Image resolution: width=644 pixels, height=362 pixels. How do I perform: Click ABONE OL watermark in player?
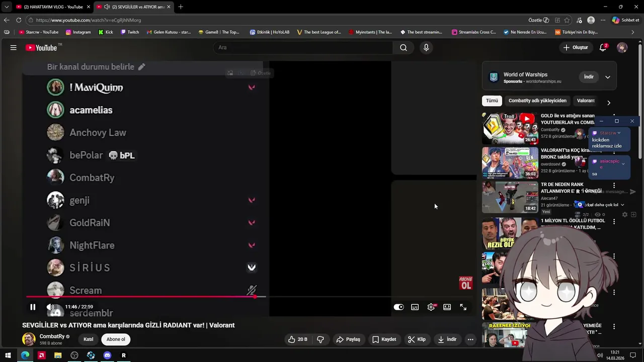(x=465, y=283)
